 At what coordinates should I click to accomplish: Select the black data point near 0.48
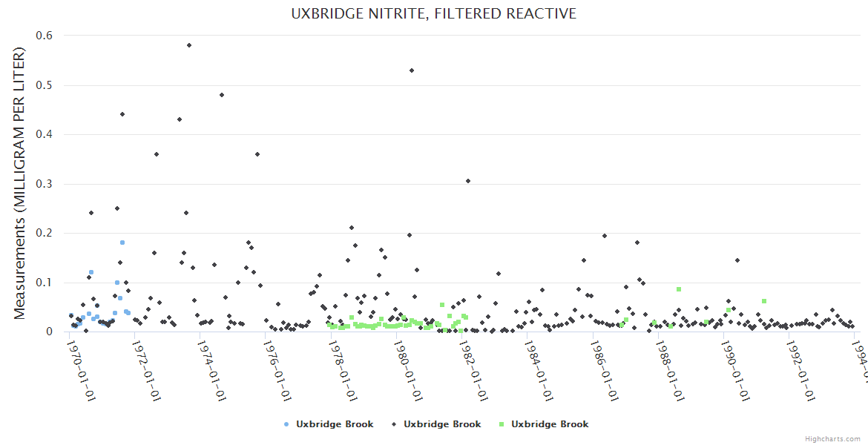point(222,95)
